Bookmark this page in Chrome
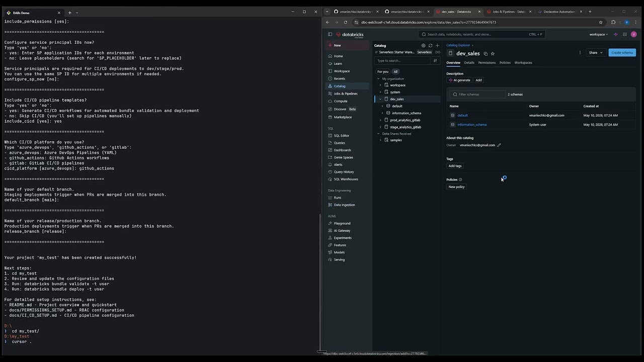The width and height of the screenshot is (644, 362). coord(601,22)
